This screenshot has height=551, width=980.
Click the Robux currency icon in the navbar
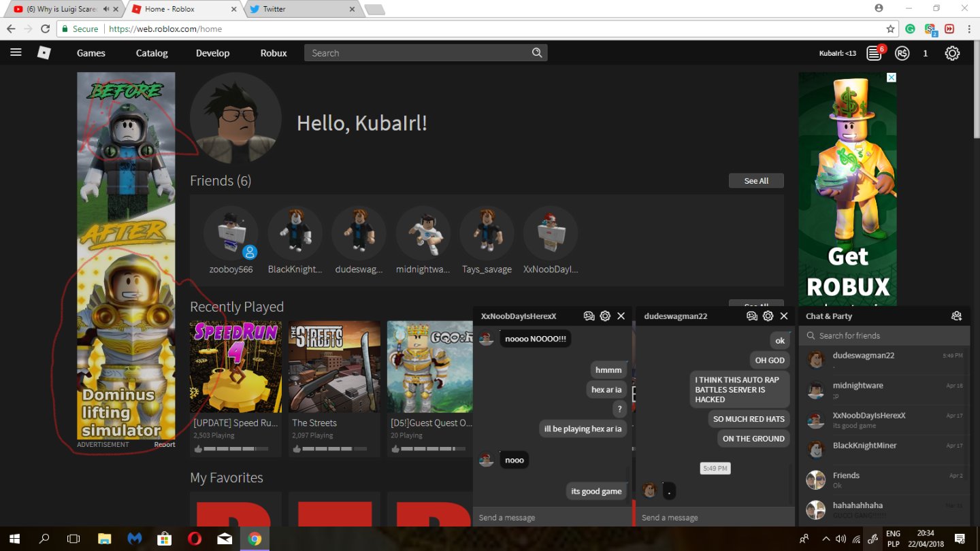tap(902, 52)
